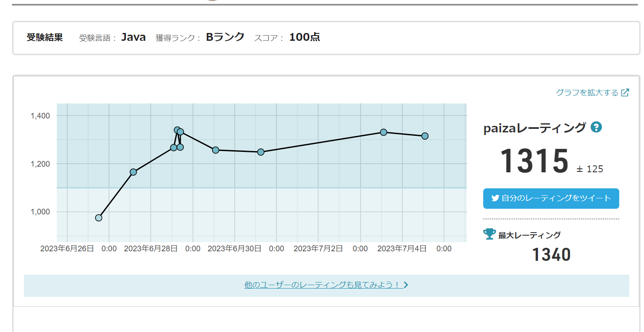Click the external-link icon beside グラフを拡大する
The width and height of the screenshot is (644, 332).
pyautogui.click(x=625, y=92)
